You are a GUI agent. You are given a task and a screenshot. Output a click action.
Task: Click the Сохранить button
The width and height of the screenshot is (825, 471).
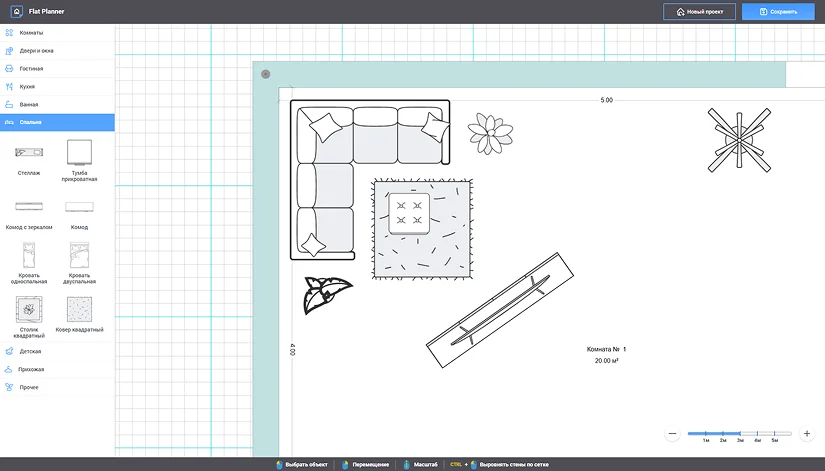click(778, 12)
